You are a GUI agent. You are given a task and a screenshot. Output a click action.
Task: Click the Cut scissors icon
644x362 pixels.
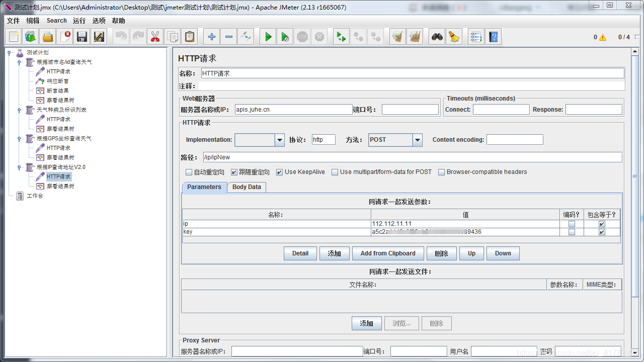coord(155,37)
